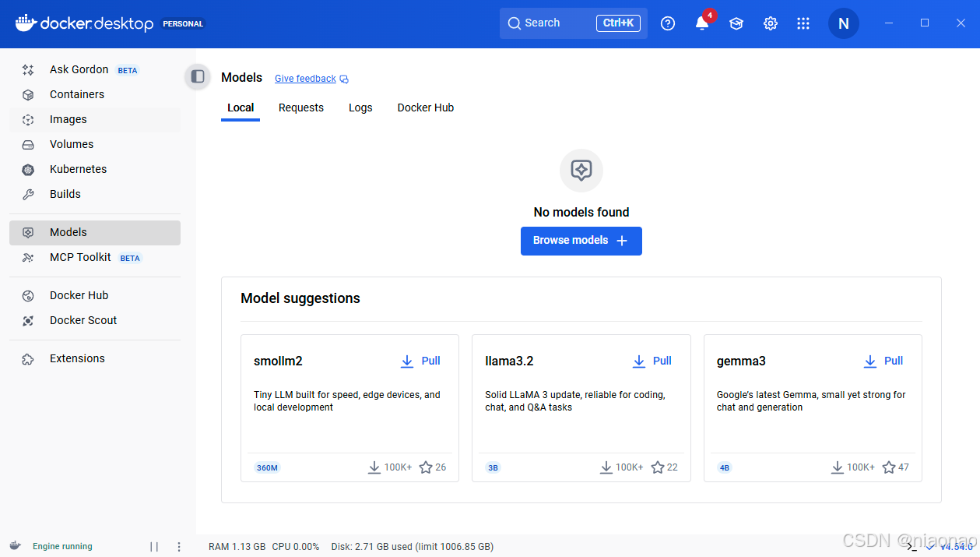Click the 4B size tag

pos(725,467)
